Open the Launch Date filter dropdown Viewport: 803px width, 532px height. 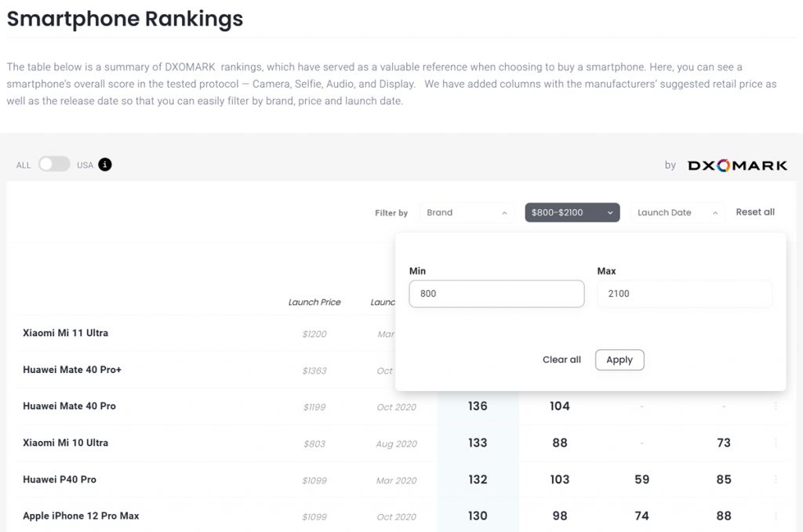coord(677,212)
